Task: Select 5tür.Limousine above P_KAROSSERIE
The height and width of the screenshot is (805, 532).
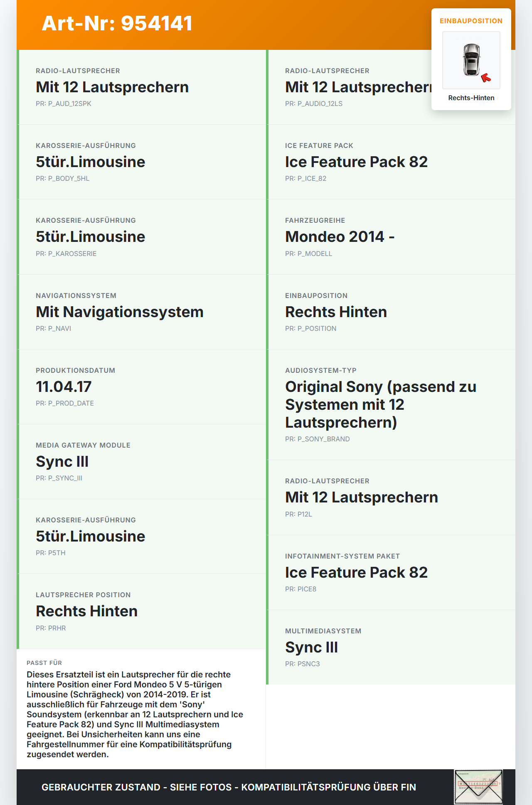Action: click(90, 236)
